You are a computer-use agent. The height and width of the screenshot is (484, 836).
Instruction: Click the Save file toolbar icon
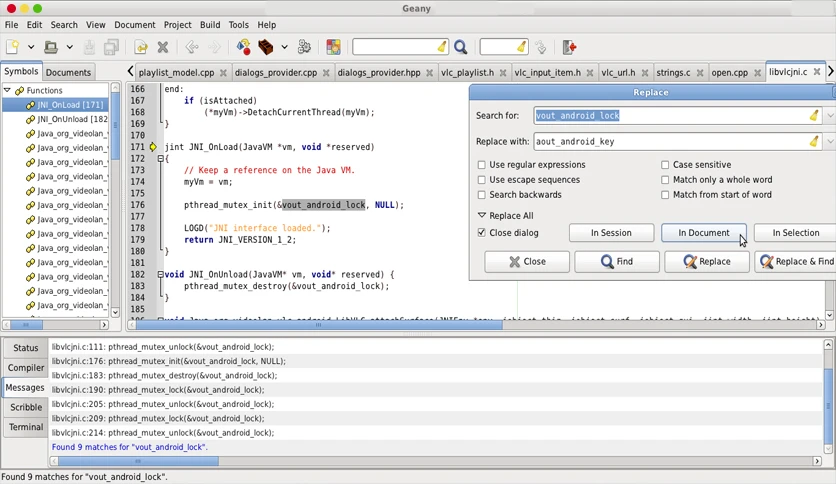point(89,47)
